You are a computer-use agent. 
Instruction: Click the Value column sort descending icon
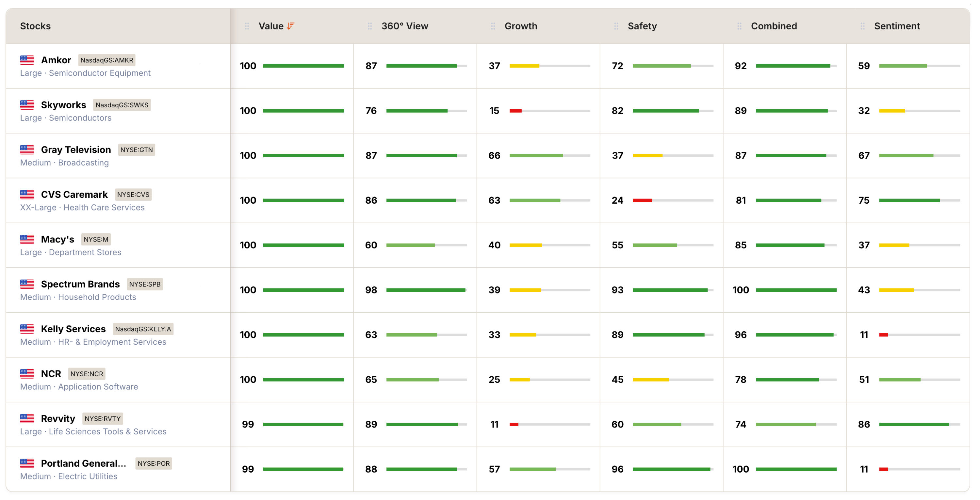click(291, 26)
